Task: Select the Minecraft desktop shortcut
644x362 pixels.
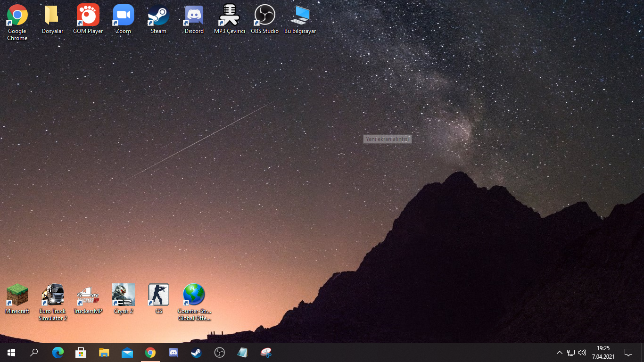Action: [17, 299]
